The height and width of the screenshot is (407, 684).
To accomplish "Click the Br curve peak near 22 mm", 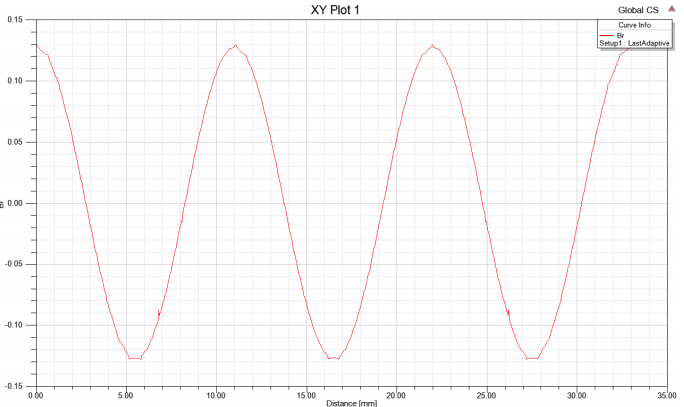I will tap(432, 45).
